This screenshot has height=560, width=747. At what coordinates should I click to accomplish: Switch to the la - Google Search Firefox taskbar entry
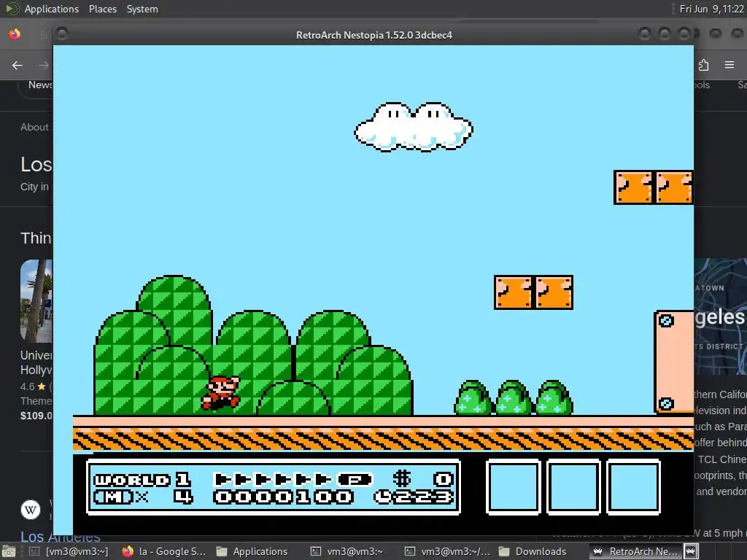coord(164,551)
